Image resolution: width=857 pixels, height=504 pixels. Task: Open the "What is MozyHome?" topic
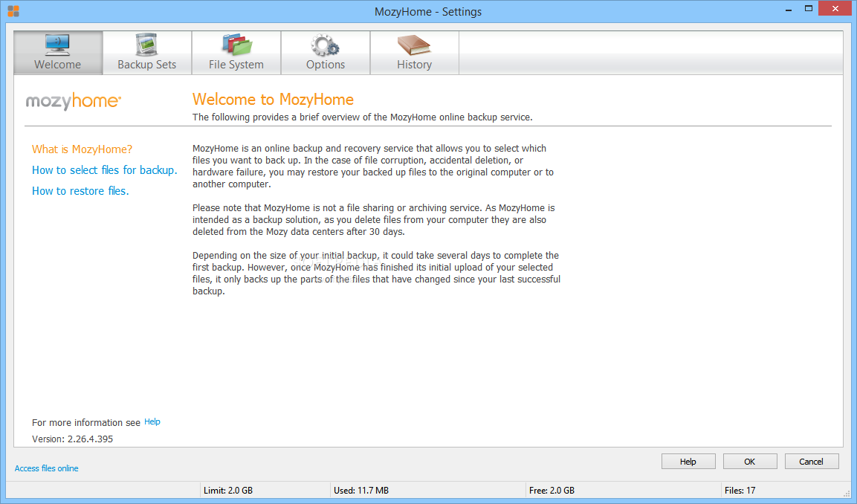[x=83, y=149]
